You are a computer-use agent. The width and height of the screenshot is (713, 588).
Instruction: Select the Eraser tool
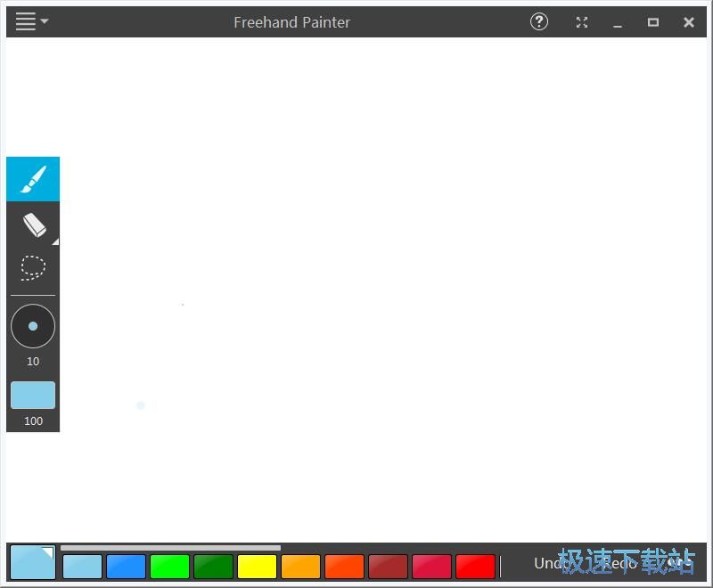point(33,225)
